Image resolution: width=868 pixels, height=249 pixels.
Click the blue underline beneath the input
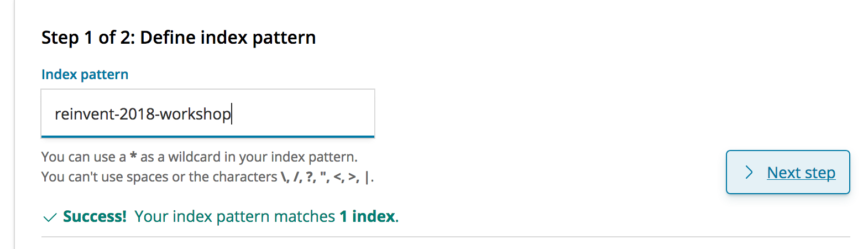pos(208,136)
